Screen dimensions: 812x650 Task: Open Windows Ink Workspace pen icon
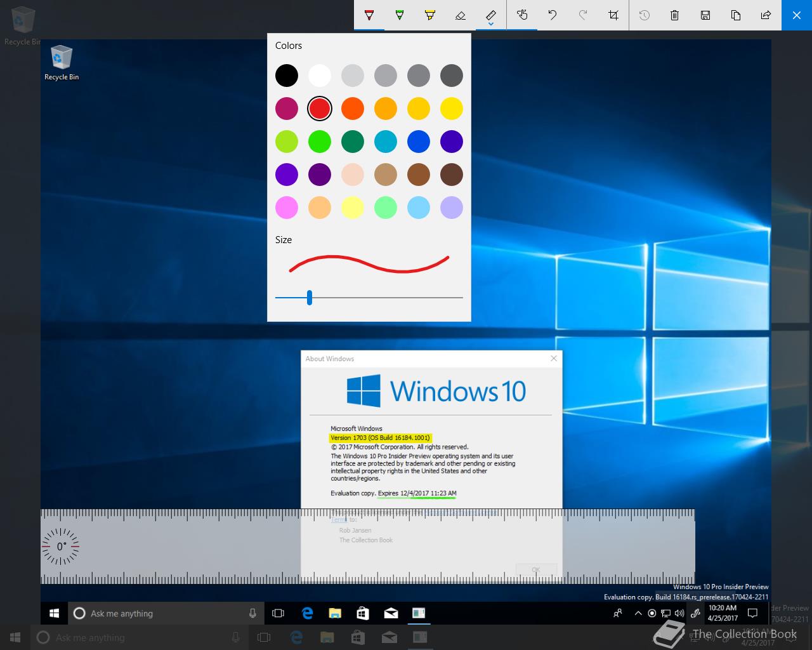click(696, 613)
